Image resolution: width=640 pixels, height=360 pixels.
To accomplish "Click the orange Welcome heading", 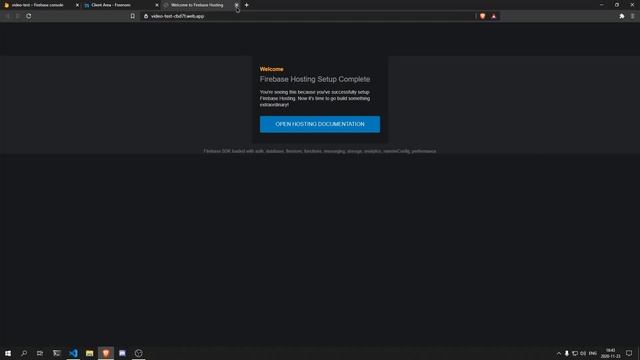I will tap(271, 69).
